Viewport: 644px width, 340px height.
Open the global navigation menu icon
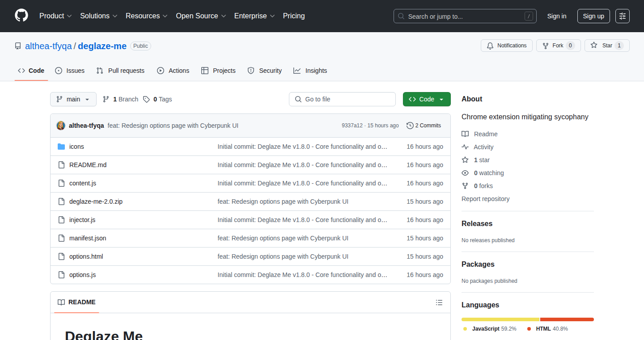pos(623,16)
